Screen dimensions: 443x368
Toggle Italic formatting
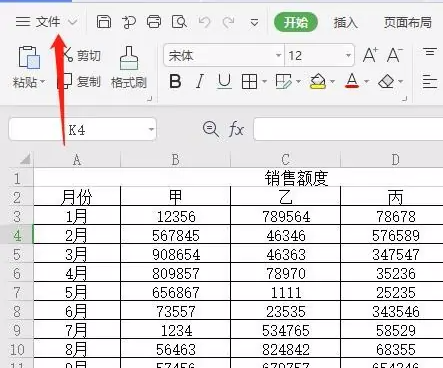[200, 81]
